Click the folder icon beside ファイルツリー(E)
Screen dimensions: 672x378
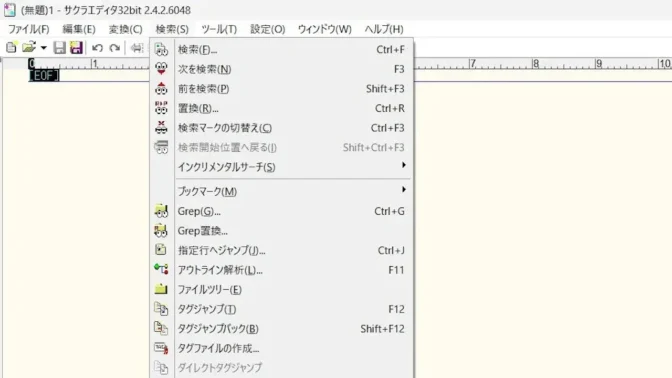(x=161, y=289)
